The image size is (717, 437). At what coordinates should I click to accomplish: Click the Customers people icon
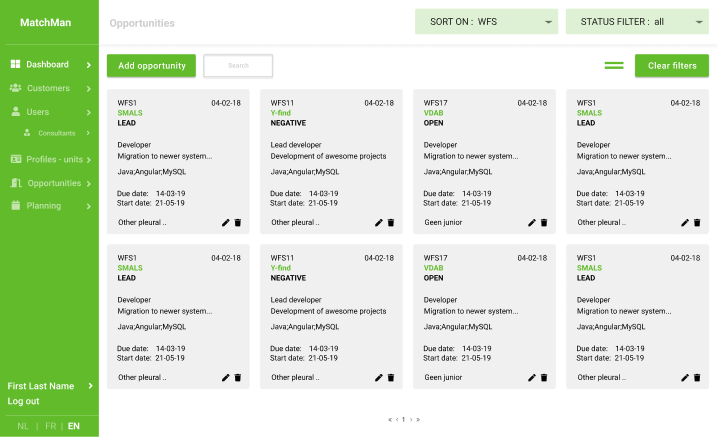pyautogui.click(x=16, y=88)
